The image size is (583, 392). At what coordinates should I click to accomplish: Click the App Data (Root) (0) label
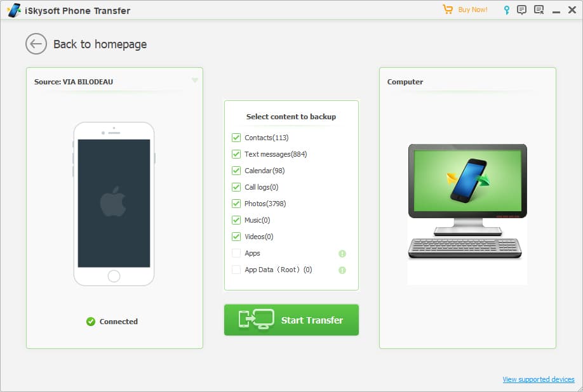(x=278, y=270)
